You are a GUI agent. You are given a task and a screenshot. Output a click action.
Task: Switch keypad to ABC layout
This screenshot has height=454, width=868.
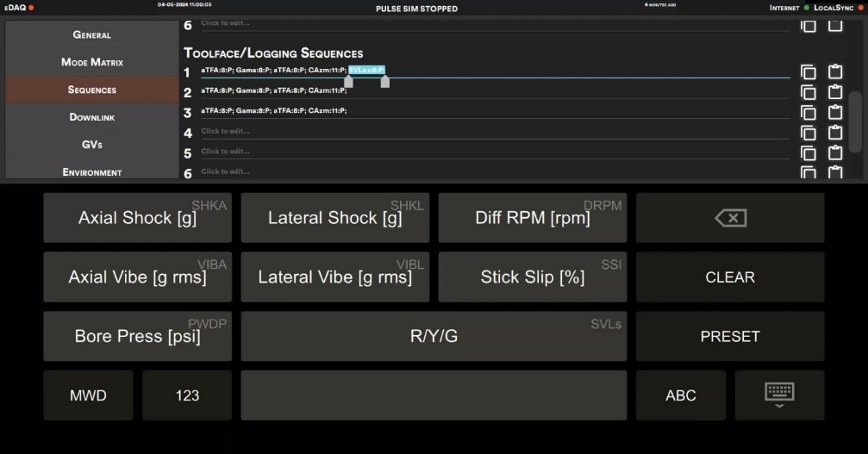(681, 395)
